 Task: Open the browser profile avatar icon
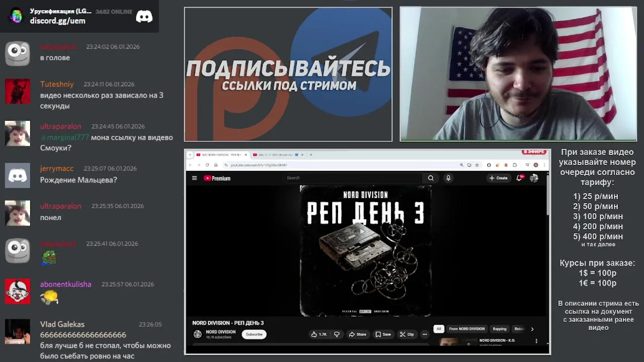[x=536, y=165]
